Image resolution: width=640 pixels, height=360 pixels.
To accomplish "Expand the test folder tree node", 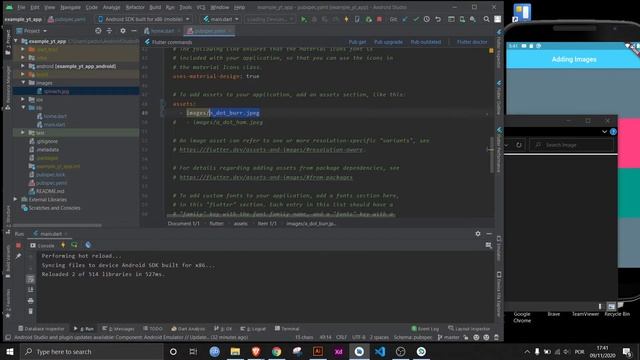I will tap(23, 132).
